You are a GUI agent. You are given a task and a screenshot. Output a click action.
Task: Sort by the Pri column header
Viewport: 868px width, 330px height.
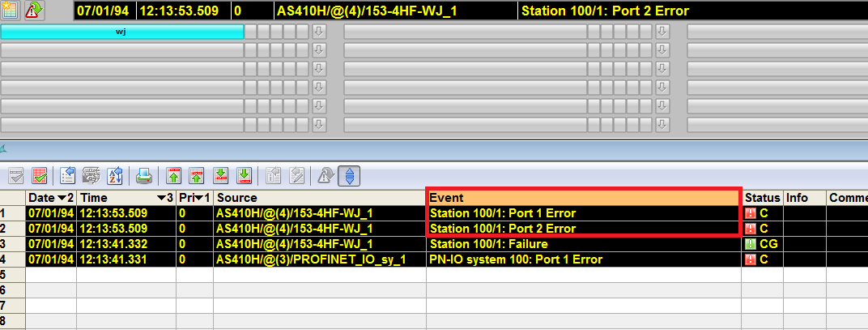pos(195,198)
